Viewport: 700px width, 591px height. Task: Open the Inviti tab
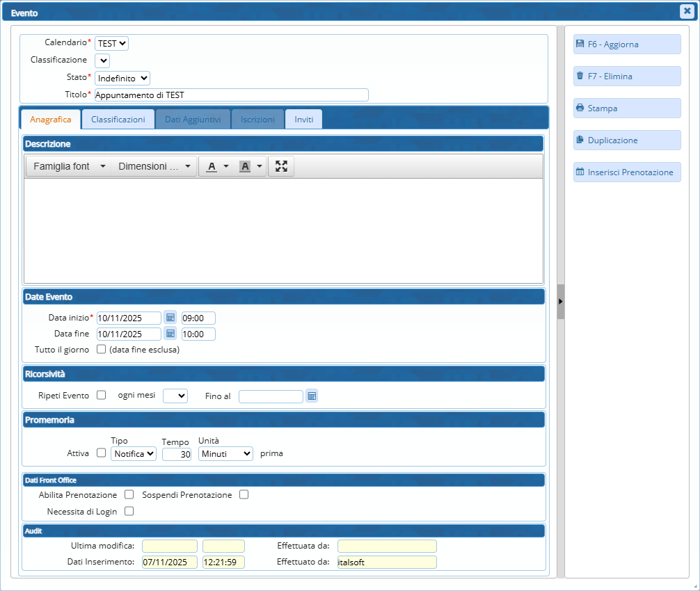[x=303, y=120]
